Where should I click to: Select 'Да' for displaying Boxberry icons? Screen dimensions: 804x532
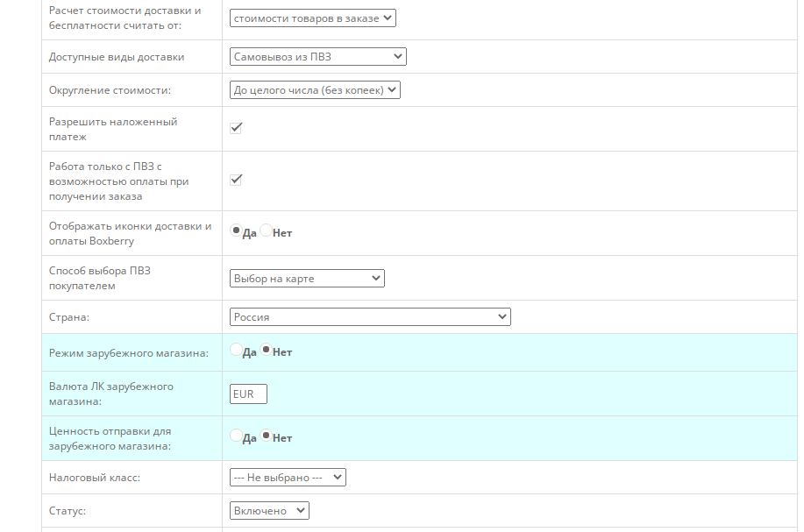point(236,231)
